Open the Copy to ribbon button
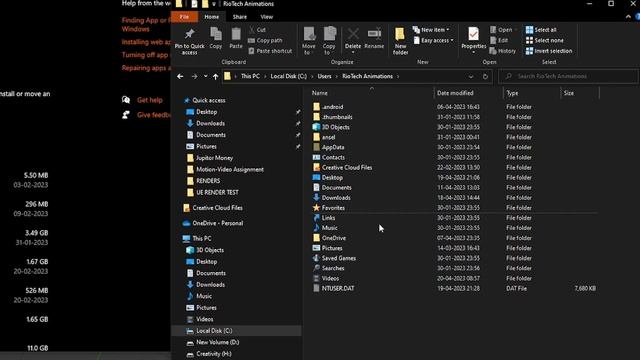 coord(329,41)
